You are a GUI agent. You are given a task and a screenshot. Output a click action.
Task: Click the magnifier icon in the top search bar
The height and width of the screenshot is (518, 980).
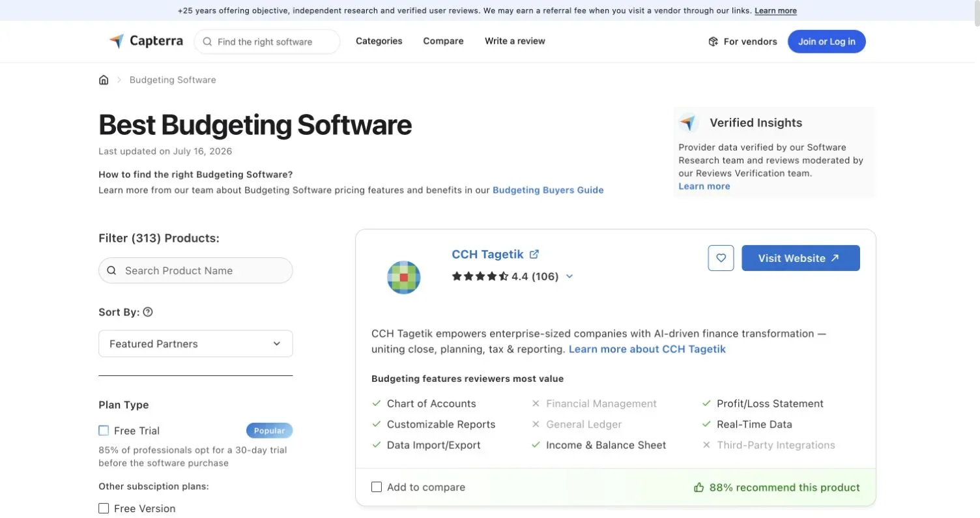207,42
